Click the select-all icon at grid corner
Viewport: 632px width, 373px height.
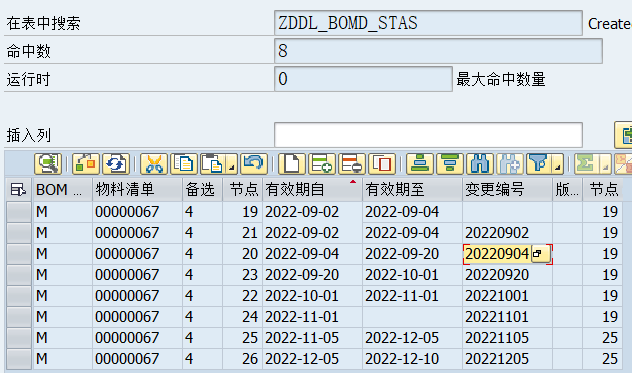[18, 189]
